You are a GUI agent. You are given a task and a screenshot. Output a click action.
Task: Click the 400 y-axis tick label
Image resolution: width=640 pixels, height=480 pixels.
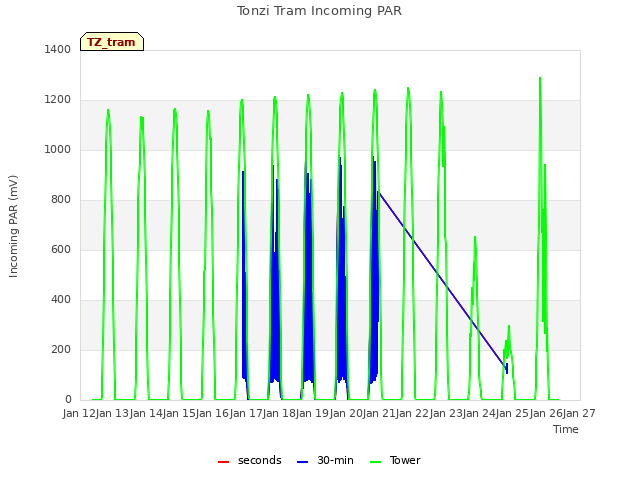click(61, 300)
